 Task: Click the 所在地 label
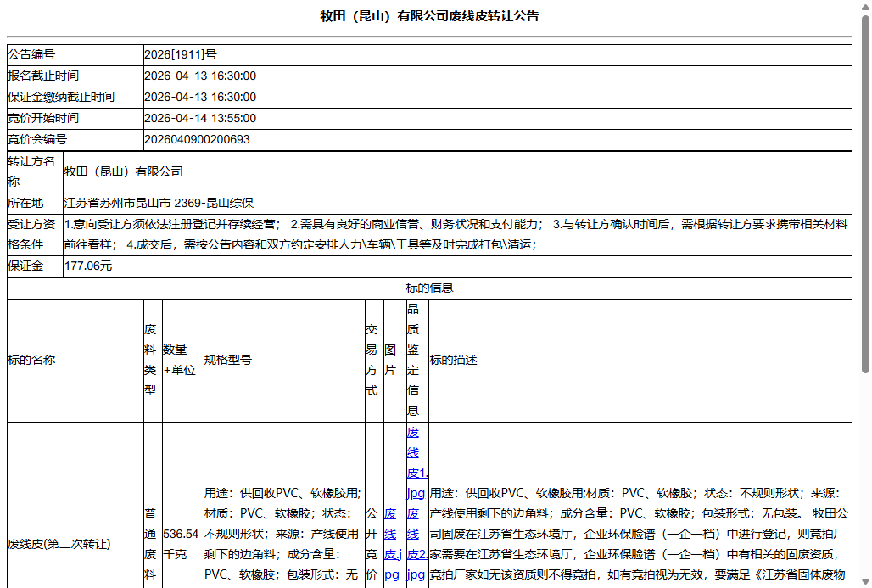(x=25, y=203)
